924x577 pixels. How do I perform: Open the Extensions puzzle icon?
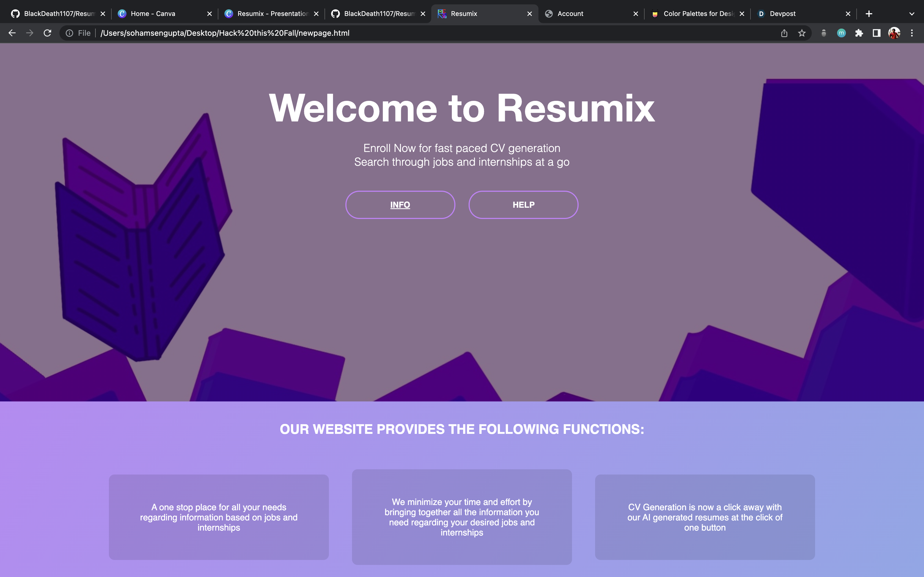click(859, 33)
